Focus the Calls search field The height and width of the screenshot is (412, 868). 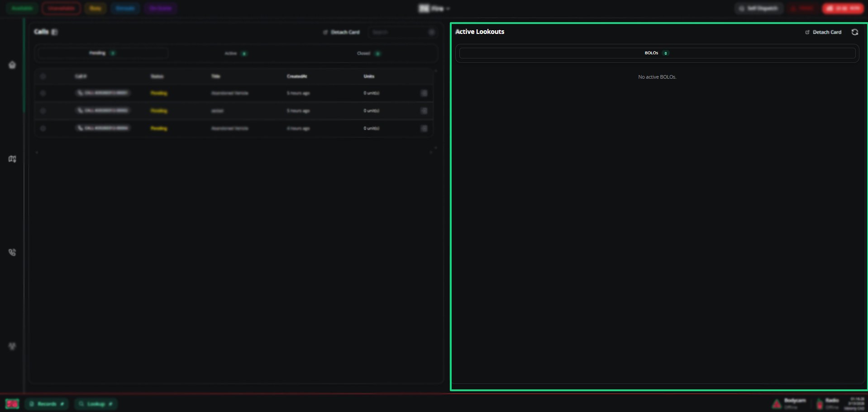click(402, 32)
